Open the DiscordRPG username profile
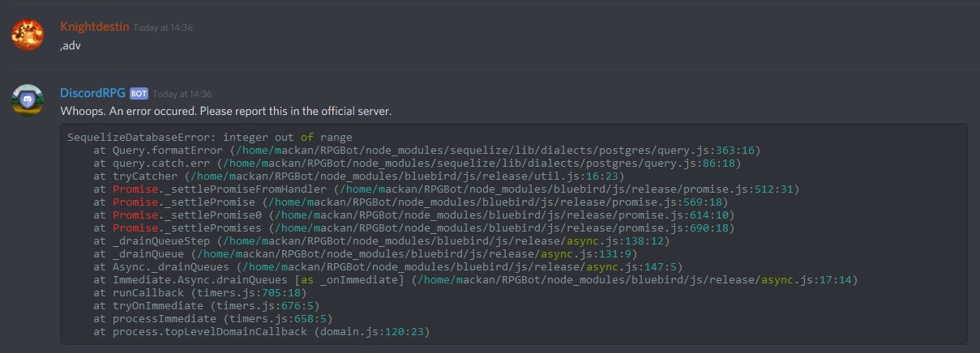 tap(93, 93)
